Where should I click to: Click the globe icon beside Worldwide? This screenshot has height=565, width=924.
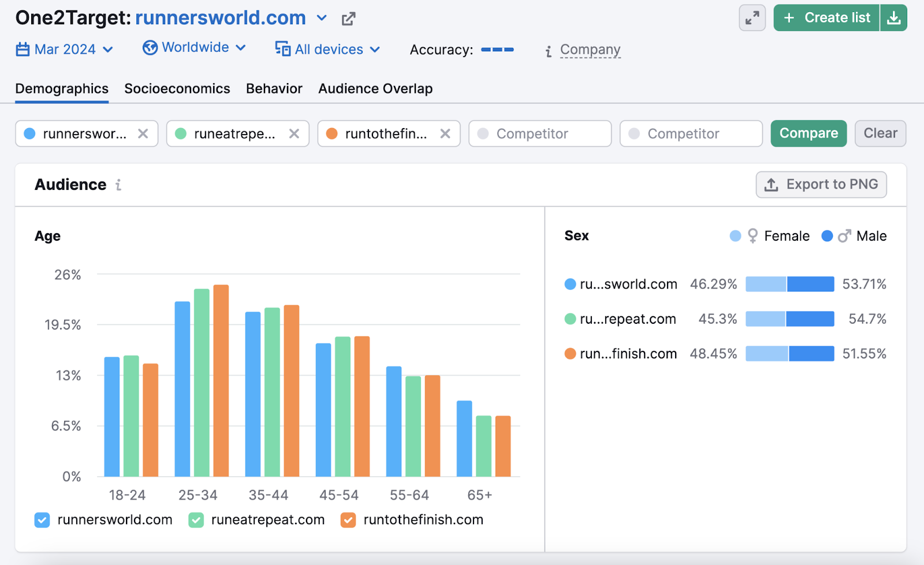(x=150, y=47)
